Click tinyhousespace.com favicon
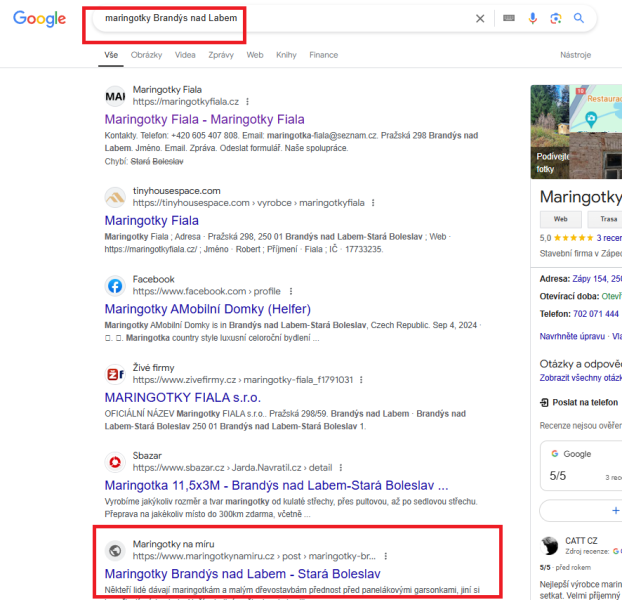622x600 pixels. coord(115,197)
